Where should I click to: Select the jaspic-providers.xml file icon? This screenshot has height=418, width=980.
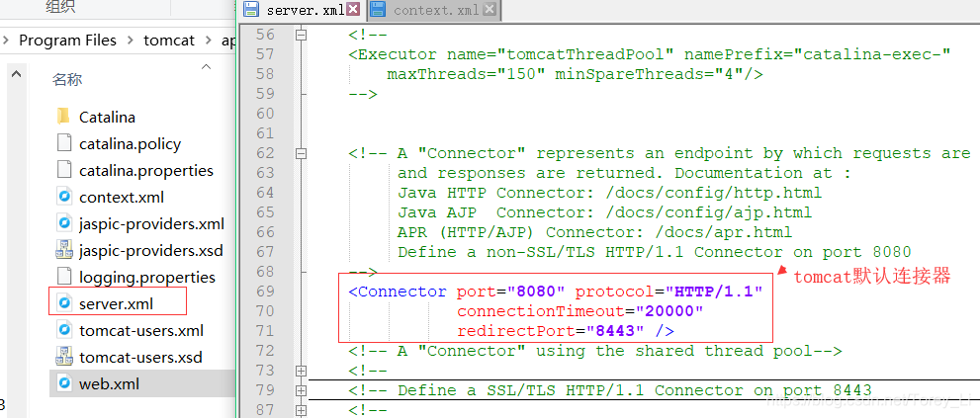point(64,223)
